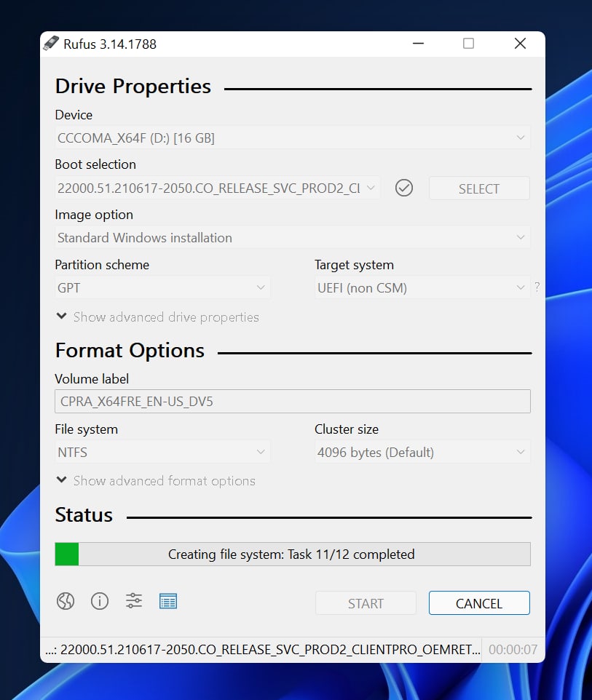Click the Creating file system progress bar

(293, 554)
